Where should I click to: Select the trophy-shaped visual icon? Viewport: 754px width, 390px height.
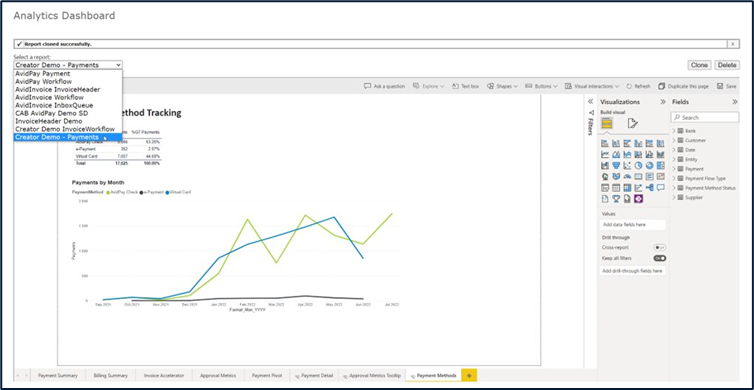click(x=616, y=199)
